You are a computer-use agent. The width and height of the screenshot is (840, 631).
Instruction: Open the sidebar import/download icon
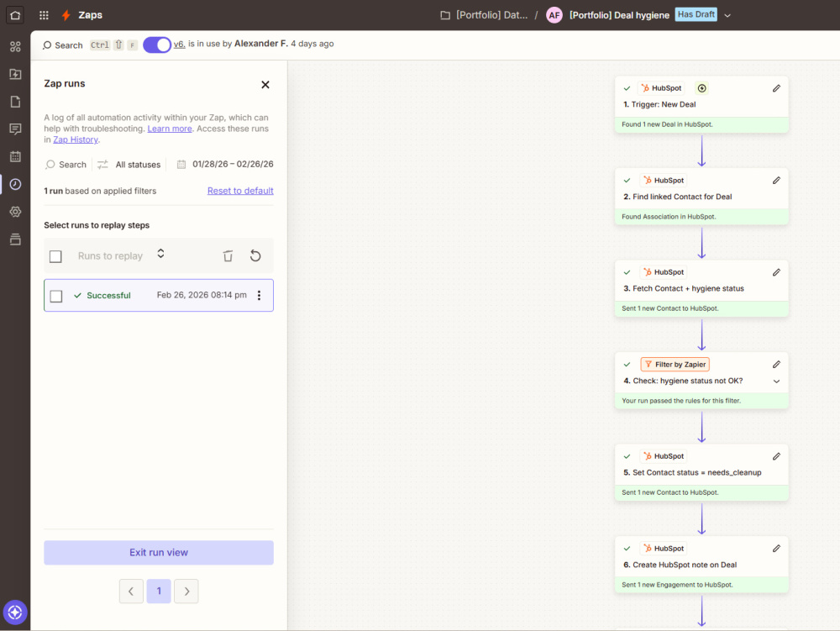15,74
